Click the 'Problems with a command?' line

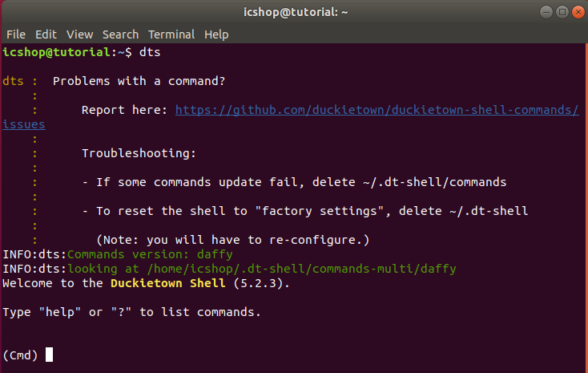click(x=139, y=81)
